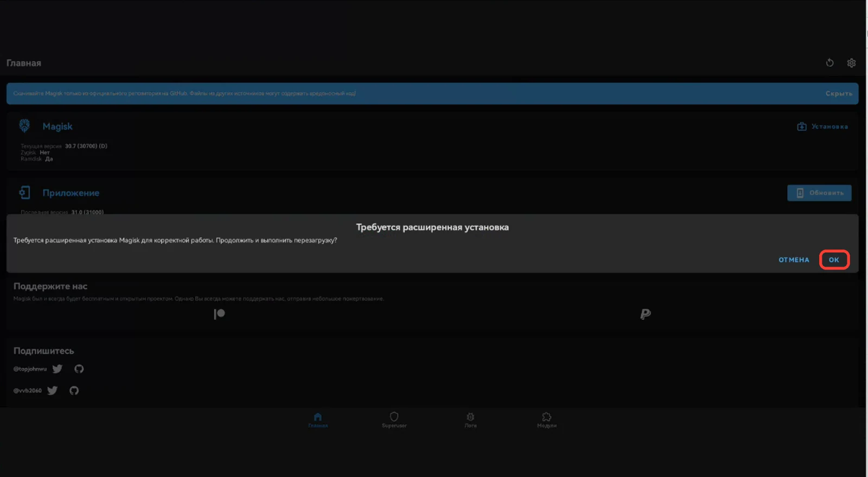Click the Подпишитесь heading
This screenshot has height=477, width=868.
43,351
